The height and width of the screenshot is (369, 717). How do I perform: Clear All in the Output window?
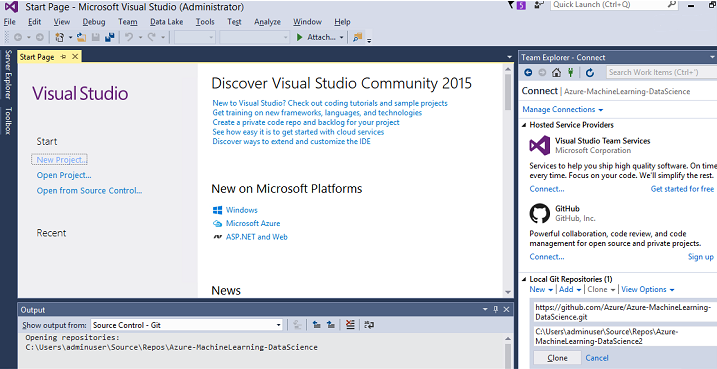tap(350, 325)
